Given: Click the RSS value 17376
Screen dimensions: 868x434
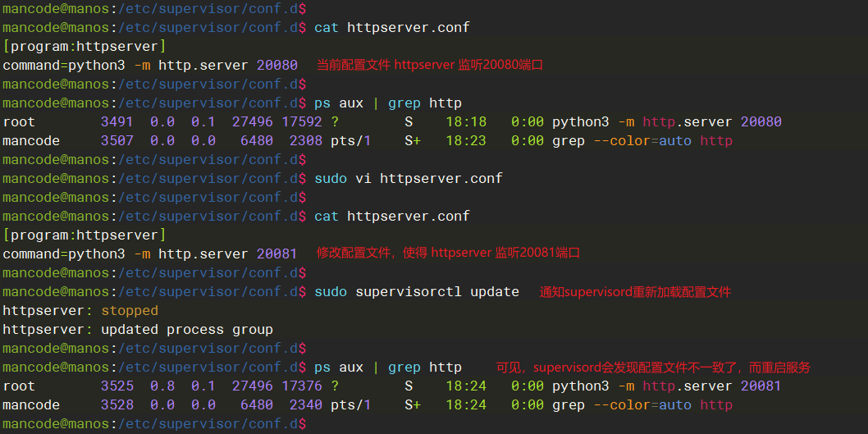Looking at the screenshot, I should point(301,386).
